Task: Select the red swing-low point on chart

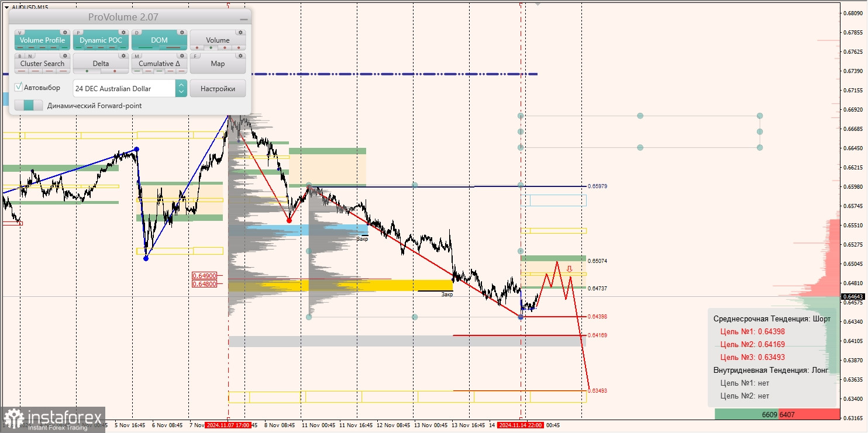Action: click(289, 220)
